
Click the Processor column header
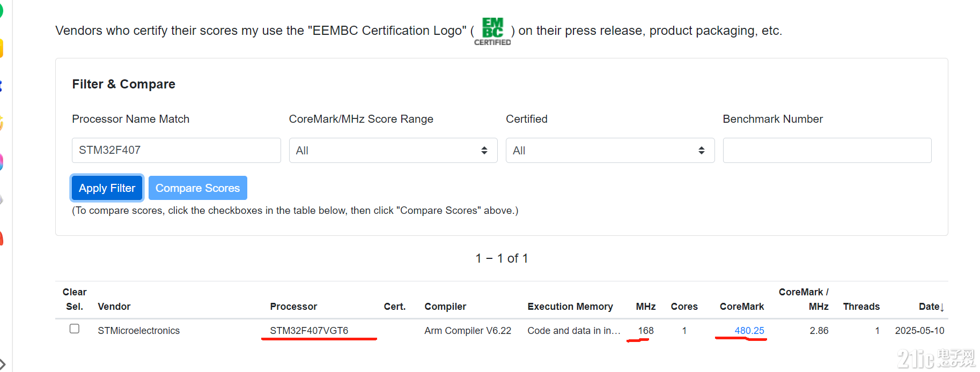coord(293,307)
